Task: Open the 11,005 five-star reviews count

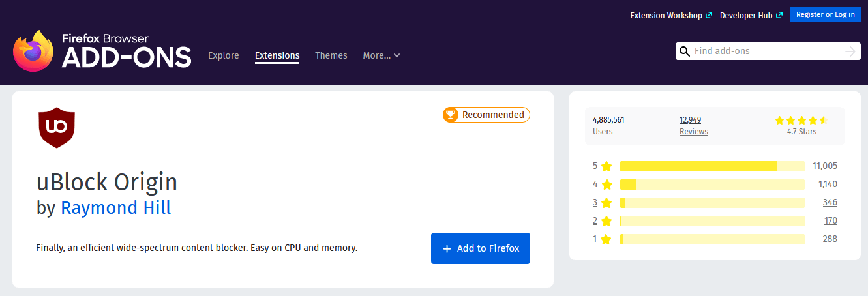Action: pos(825,166)
